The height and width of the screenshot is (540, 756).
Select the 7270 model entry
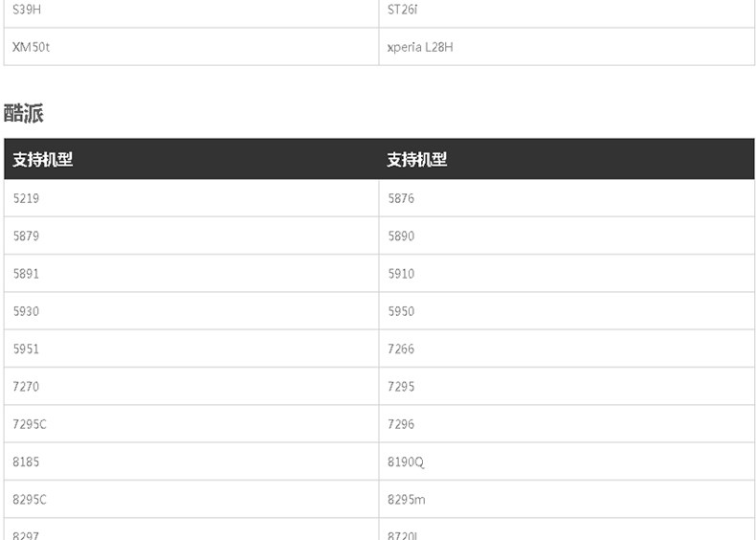pos(26,387)
